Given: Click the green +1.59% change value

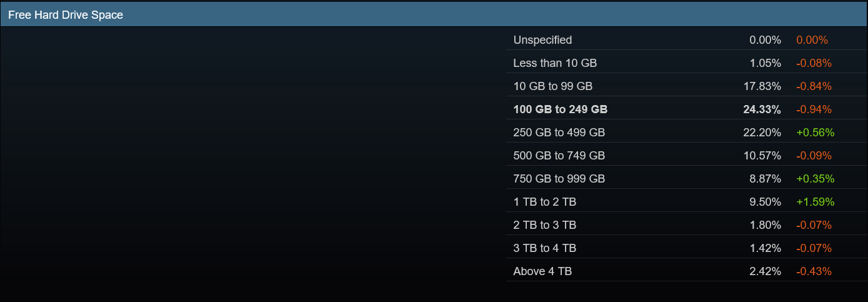Looking at the screenshot, I should pos(815,202).
